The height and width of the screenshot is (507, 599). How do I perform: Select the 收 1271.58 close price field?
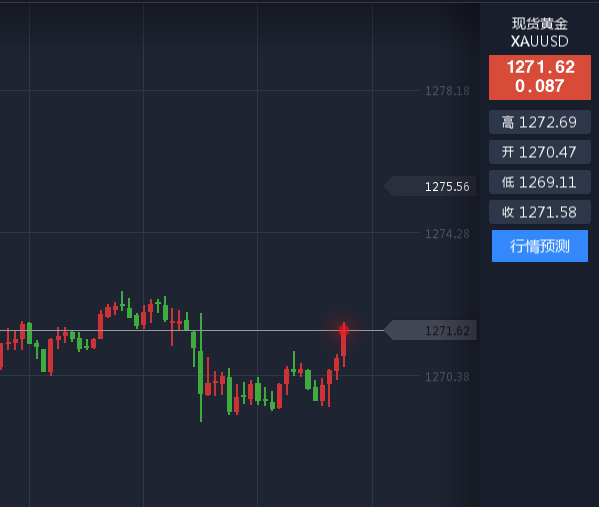(539, 212)
